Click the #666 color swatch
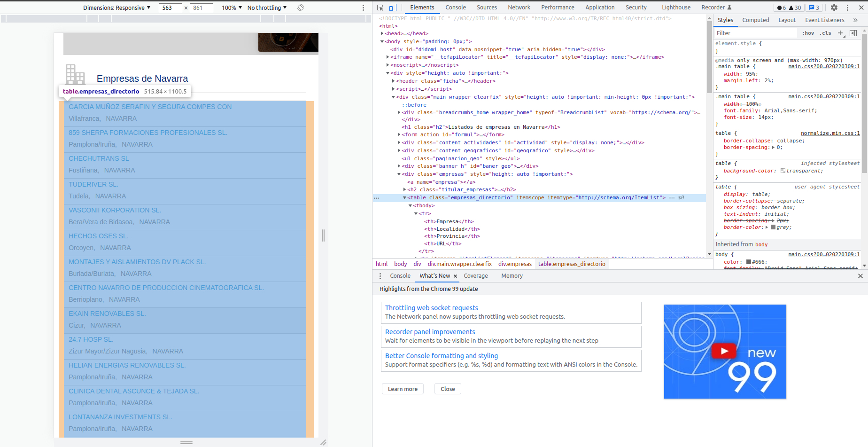868x447 pixels. point(749,262)
